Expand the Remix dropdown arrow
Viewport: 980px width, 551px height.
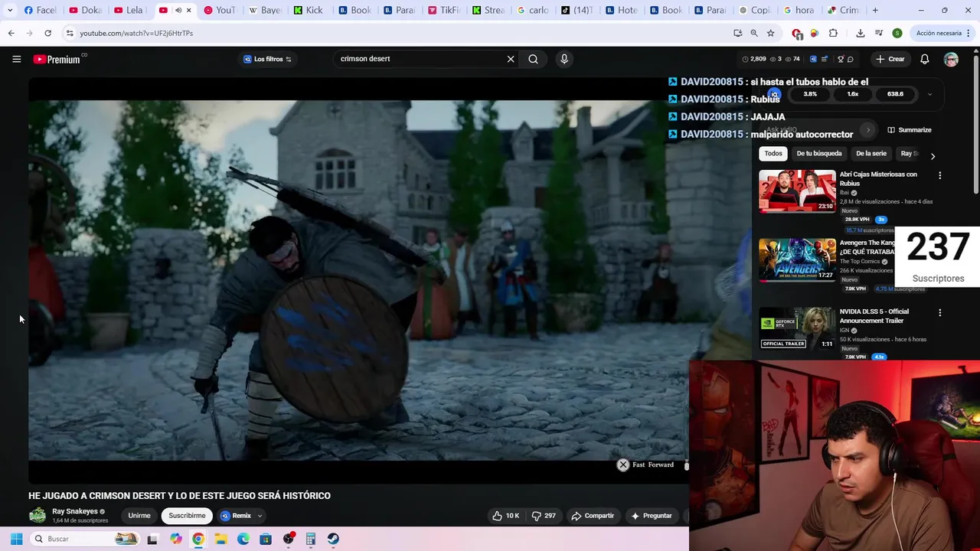pyautogui.click(x=260, y=516)
